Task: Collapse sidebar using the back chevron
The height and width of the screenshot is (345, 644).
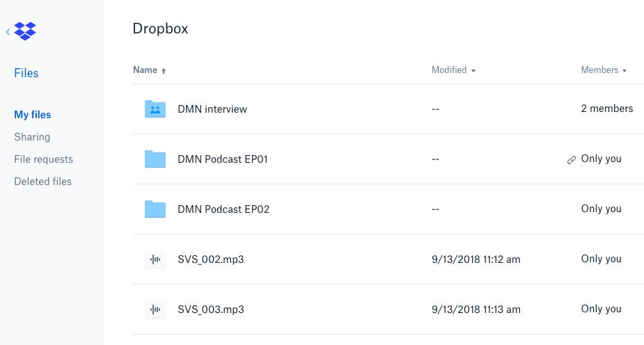Action: point(8,31)
